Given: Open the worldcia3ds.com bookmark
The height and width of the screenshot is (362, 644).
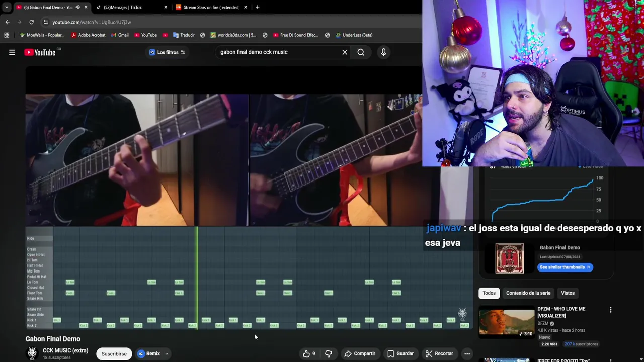Looking at the screenshot, I should pos(233,35).
